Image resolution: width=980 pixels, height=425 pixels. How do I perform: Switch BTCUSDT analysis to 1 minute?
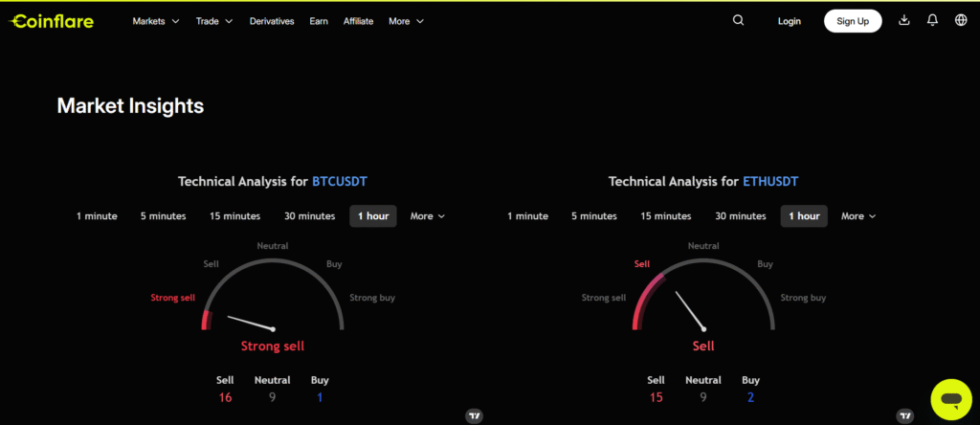point(97,216)
